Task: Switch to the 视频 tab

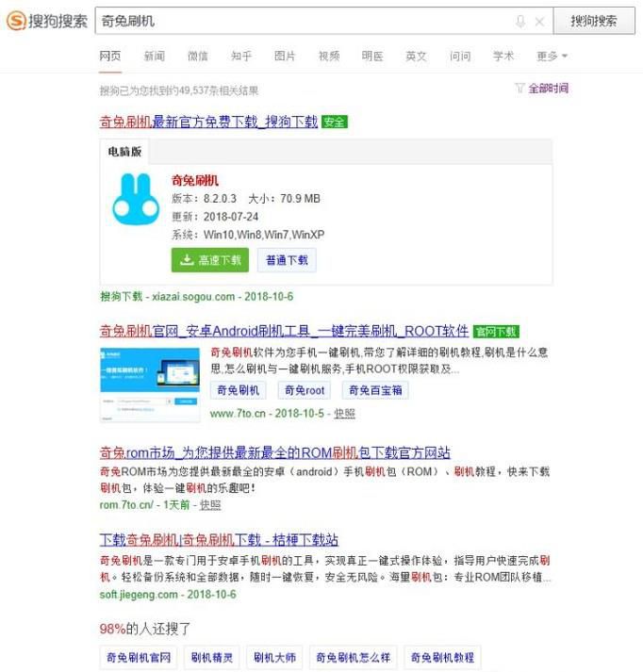Action: click(x=329, y=57)
